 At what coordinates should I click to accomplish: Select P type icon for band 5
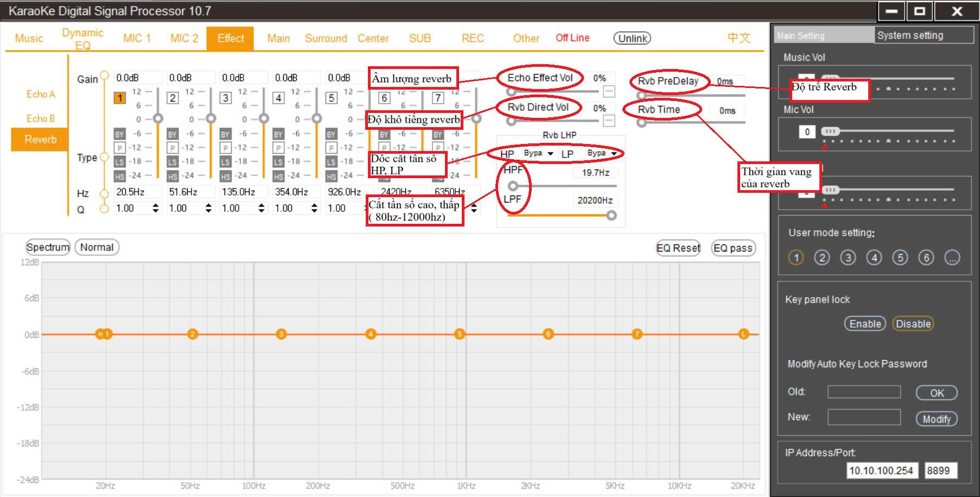(331, 148)
